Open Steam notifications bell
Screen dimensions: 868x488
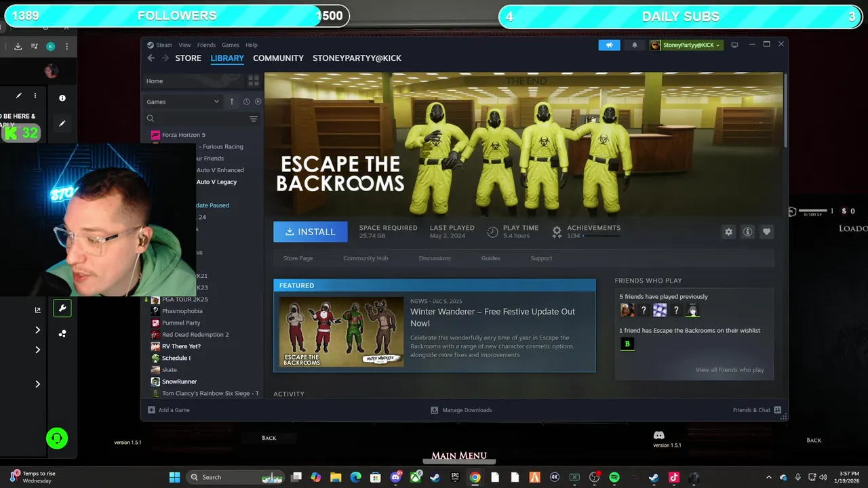pos(635,45)
